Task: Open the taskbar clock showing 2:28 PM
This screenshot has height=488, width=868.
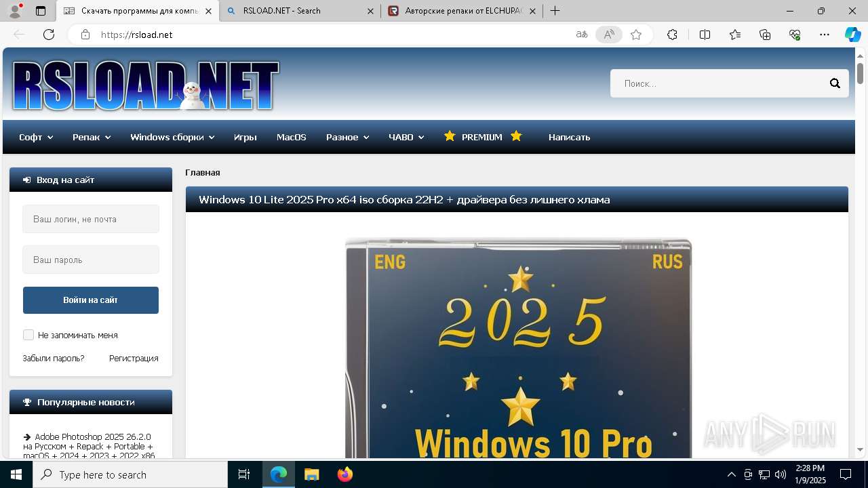Action: 810,474
